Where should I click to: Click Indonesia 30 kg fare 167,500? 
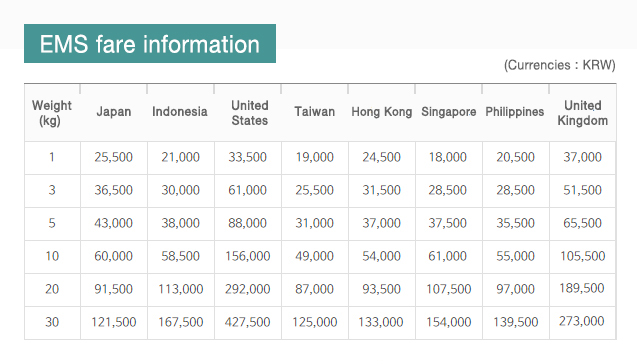pos(180,322)
